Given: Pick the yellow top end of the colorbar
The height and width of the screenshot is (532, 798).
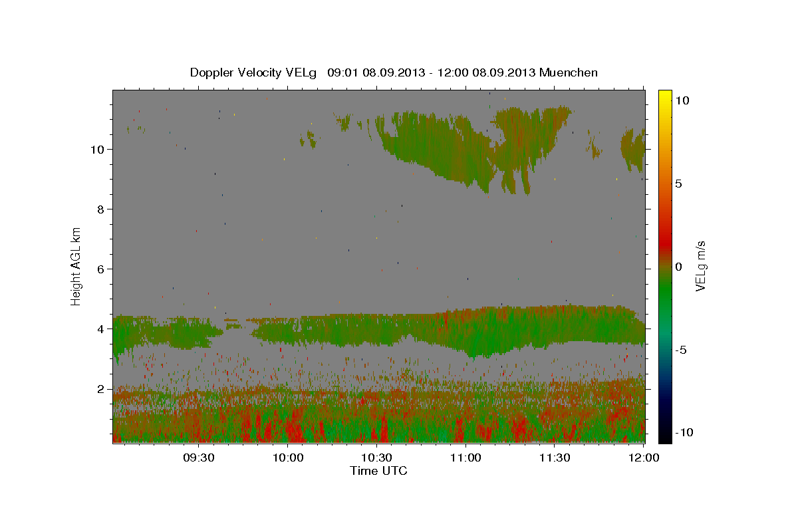Looking at the screenshot, I should tap(665, 94).
